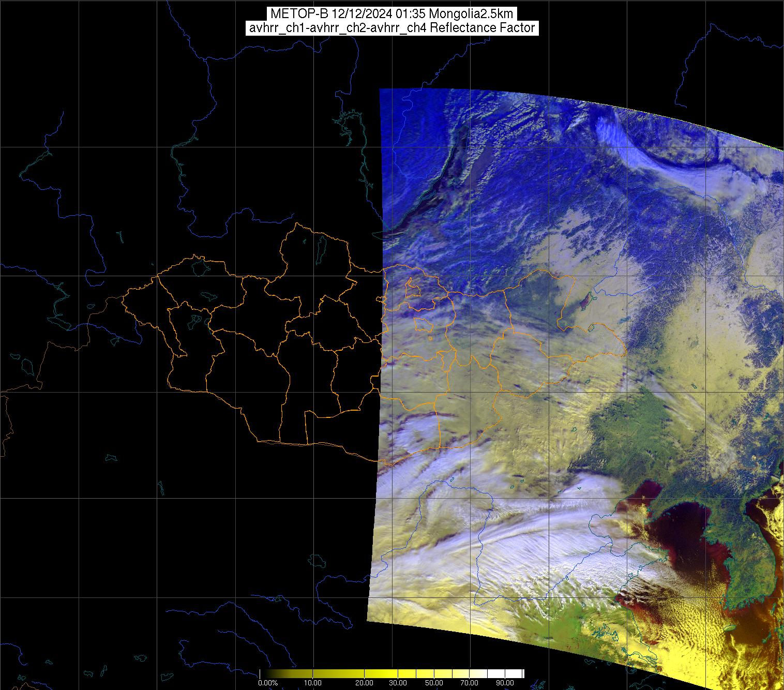Click the 50.00 colorbar label
Viewport: 784px width, 690px height.
pyautogui.click(x=434, y=683)
